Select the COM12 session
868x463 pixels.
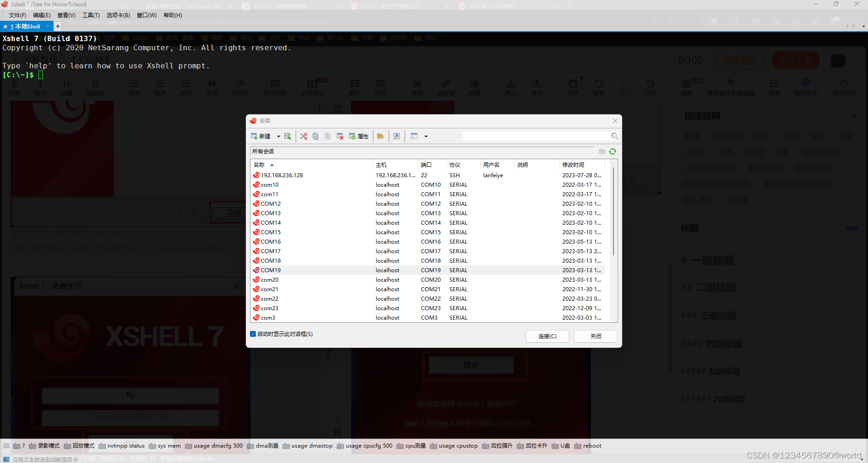(x=428, y=203)
